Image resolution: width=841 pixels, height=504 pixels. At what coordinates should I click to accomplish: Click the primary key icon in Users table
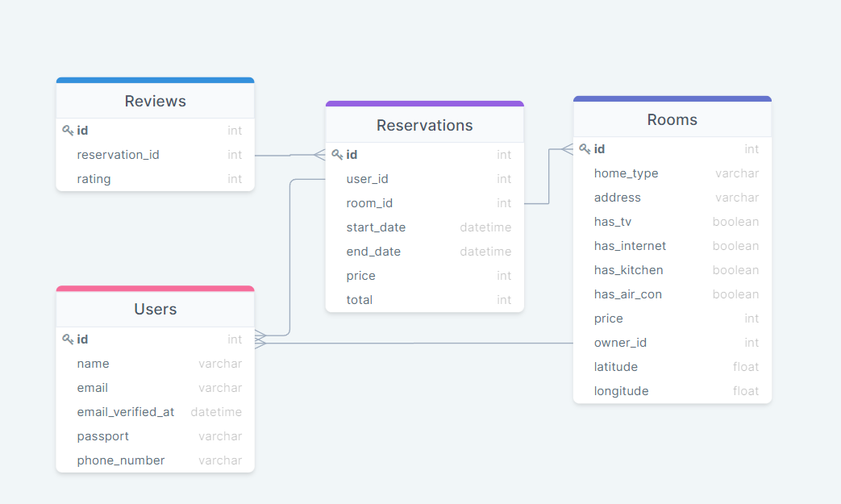point(68,339)
